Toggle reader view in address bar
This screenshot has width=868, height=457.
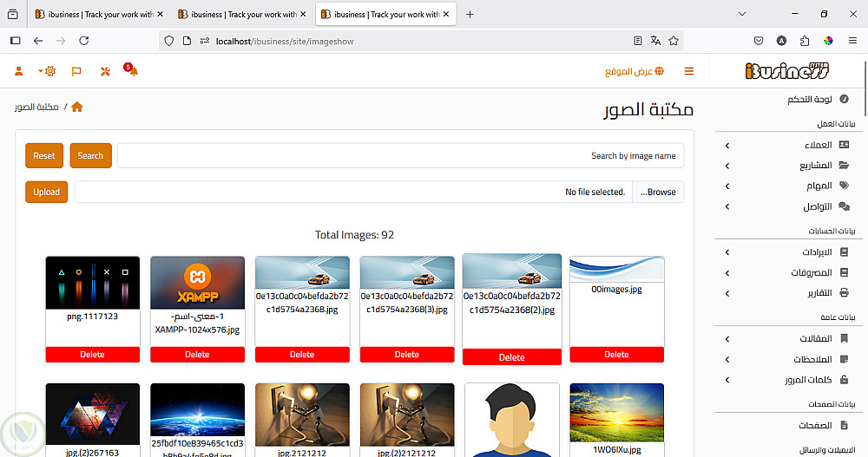coord(638,41)
